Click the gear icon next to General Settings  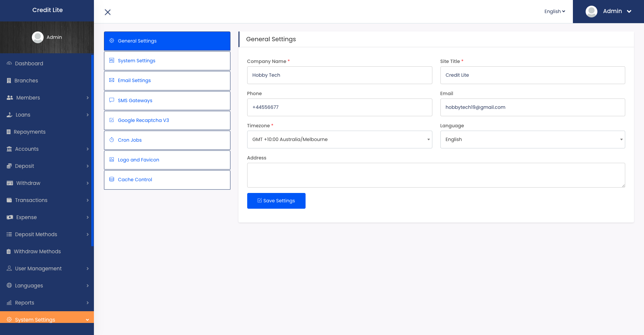point(112,41)
